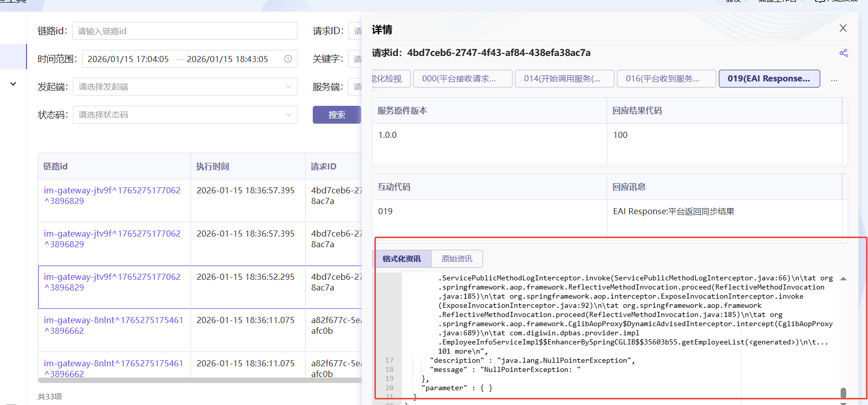Select the 格式化资讯 formatted view

tap(402, 259)
